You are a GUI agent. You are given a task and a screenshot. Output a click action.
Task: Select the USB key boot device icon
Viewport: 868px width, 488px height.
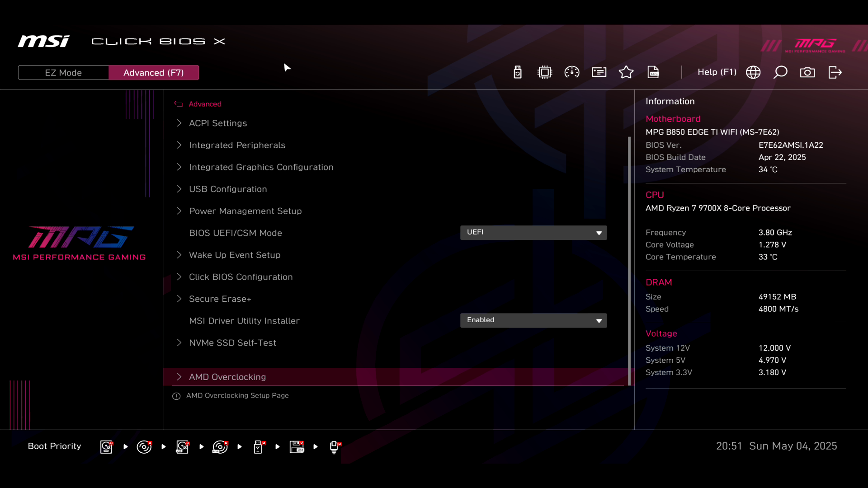(258, 447)
